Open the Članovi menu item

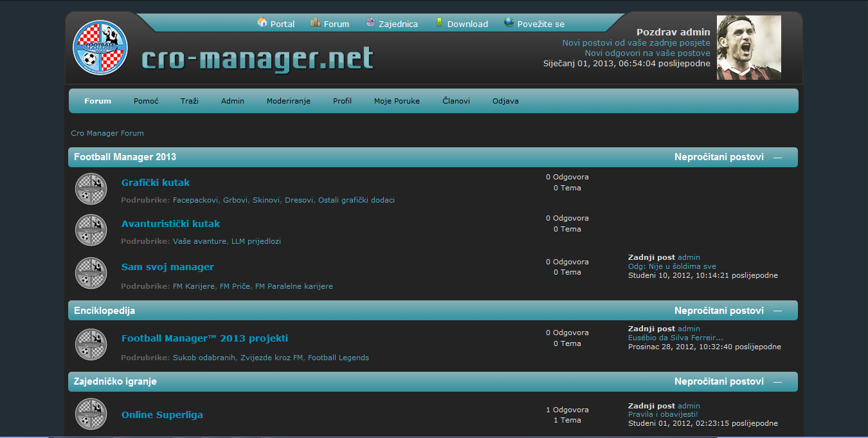[x=456, y=101]
